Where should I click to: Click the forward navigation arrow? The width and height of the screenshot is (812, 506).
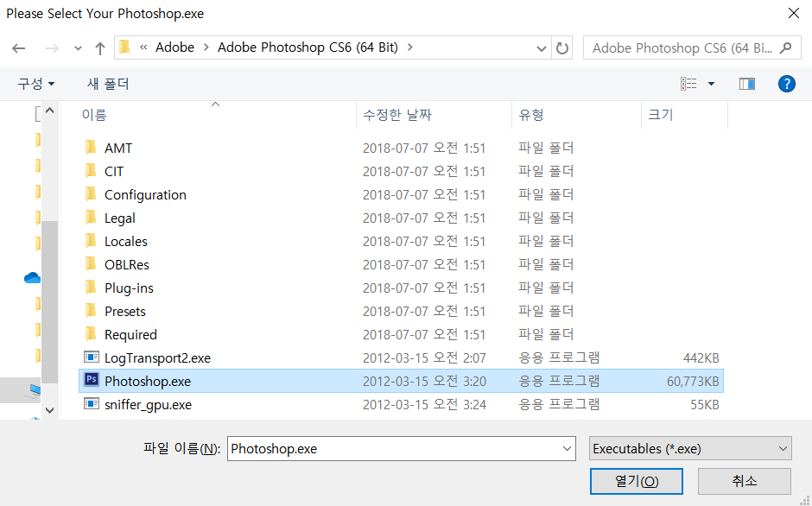tap(52, 48)
